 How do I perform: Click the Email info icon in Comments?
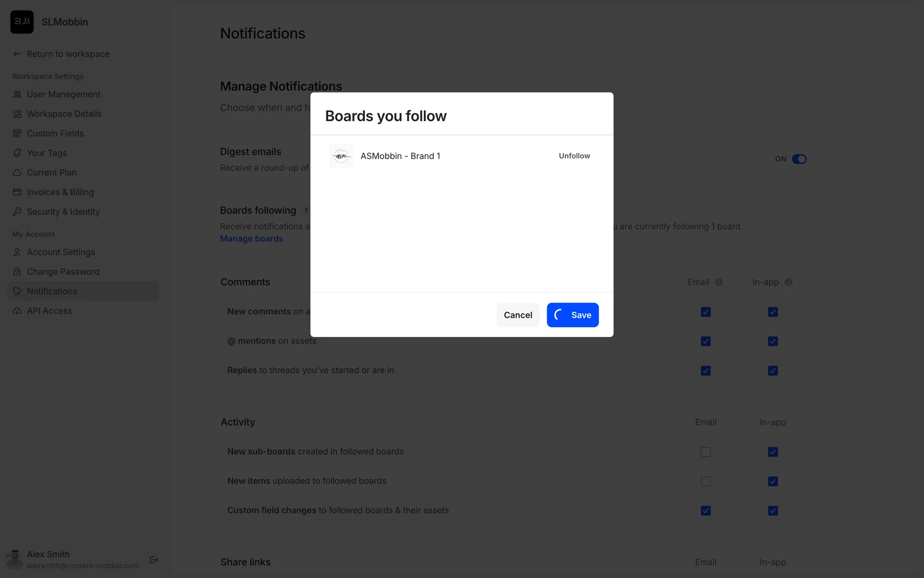(x=719, y=282)
